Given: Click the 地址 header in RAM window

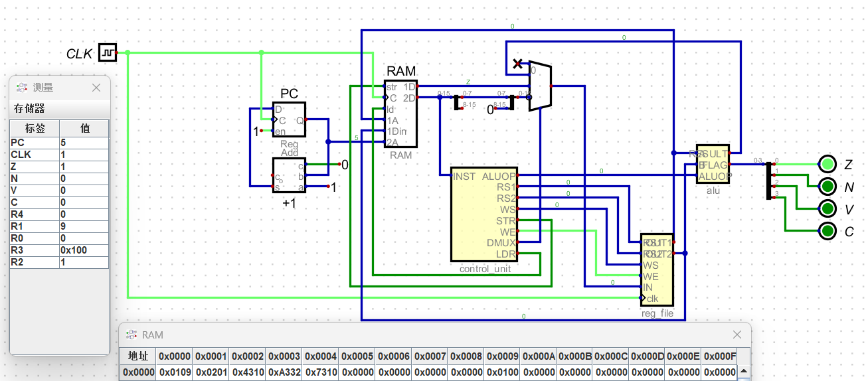Looking at the screenshot, I should pyautogui.click(x=139, y=356).
